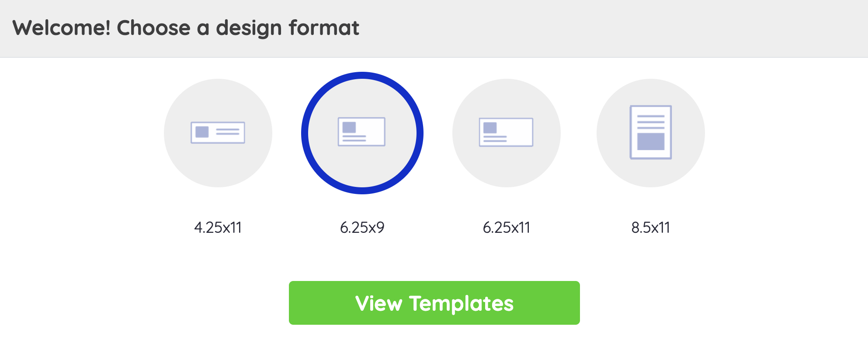Image resolution: width=868 pixels, height=337 pixels.
Task: Click the "Welcome! Choose a design format" heading
Action: pyautogui.click(x=186, y=28)
